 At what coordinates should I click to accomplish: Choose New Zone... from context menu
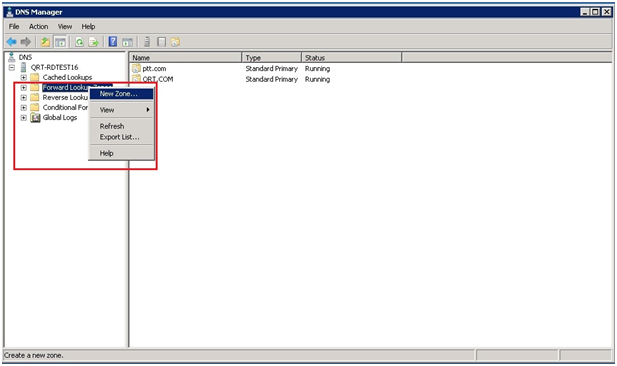click(122, 94)
